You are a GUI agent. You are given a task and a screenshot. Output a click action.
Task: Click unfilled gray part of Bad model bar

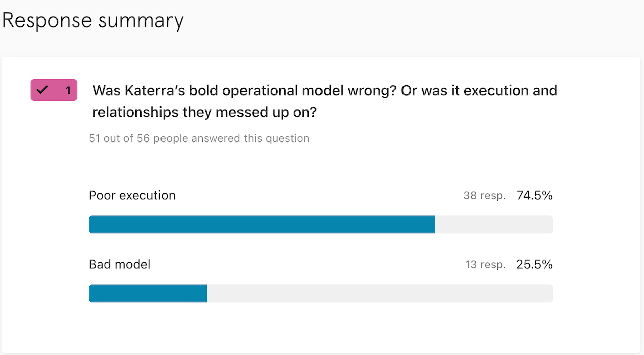380,293
